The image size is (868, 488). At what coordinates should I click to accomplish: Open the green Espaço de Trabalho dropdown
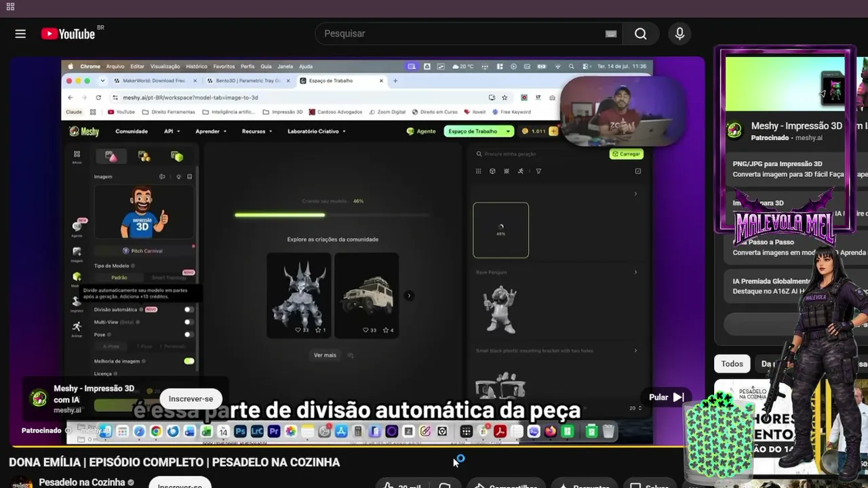tap(479, 131)
